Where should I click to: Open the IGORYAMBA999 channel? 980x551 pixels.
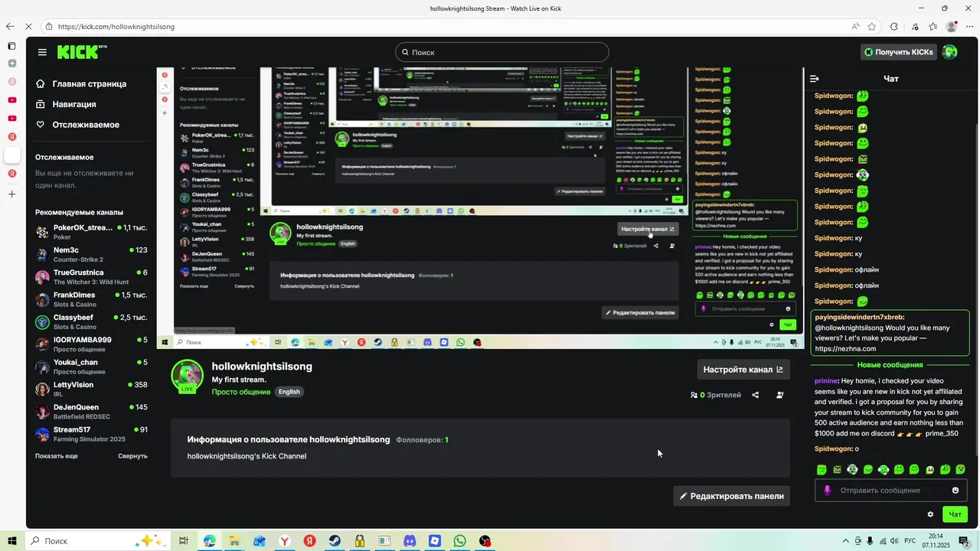(x=91, y=344)
